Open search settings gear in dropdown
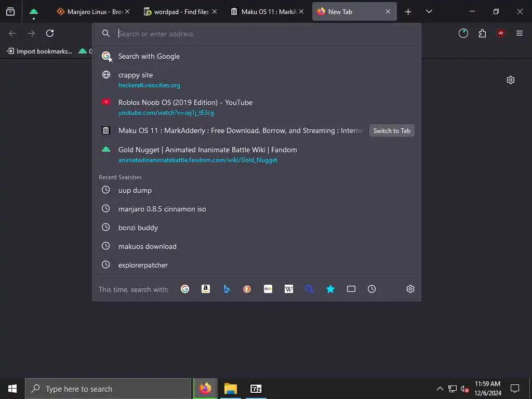 tap(410, 289)
